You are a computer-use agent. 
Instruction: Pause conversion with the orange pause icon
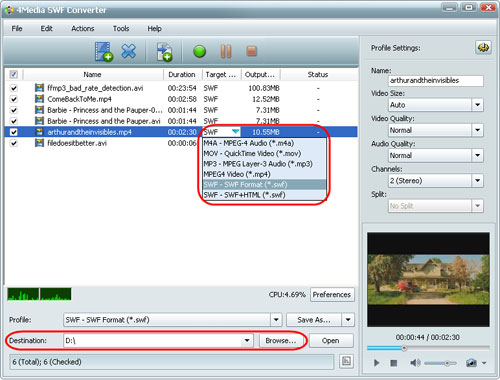coord(226,51)
